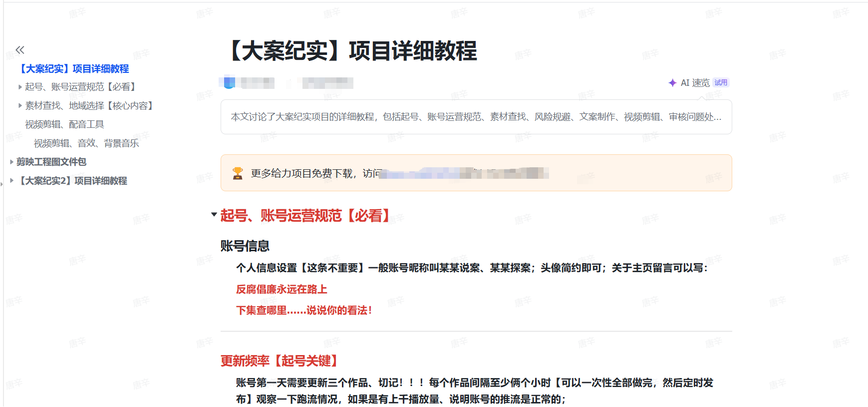Collapse the outline sidebar with double-chevron icon
Screen dimensions: 868x407
click(20, 50)
